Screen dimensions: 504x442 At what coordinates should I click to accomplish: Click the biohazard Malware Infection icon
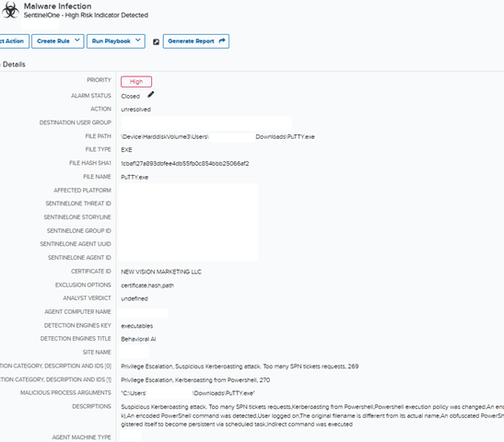10,10
